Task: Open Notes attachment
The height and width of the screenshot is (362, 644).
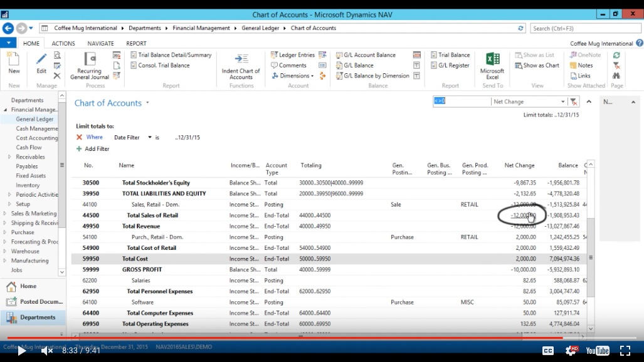Action: click(581, 65)
